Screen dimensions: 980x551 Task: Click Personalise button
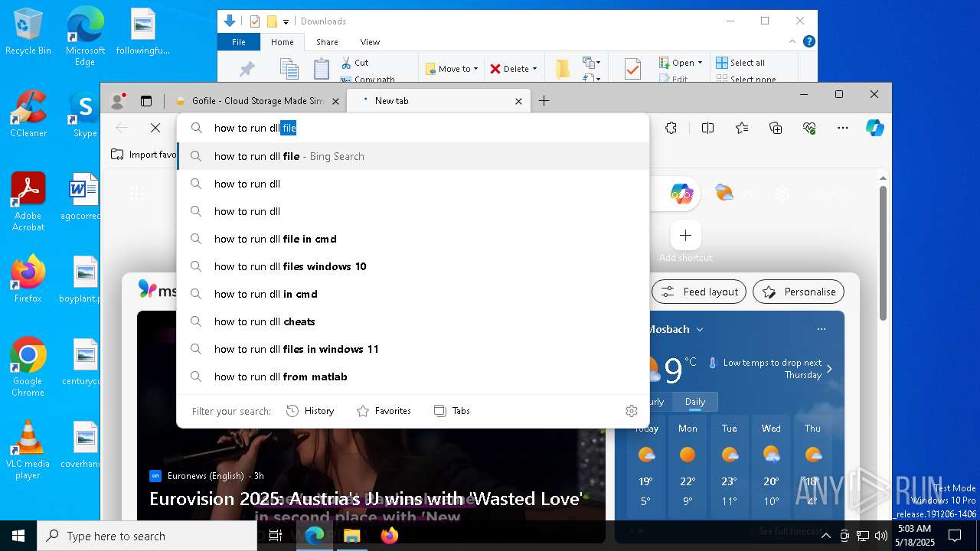click(799, 292)
